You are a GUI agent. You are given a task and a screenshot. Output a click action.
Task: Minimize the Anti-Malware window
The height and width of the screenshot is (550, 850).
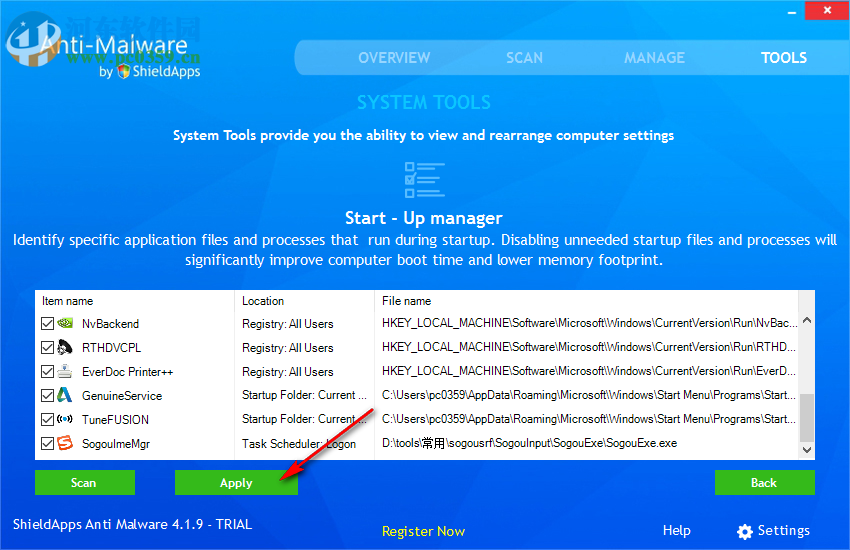click(792, 11)
